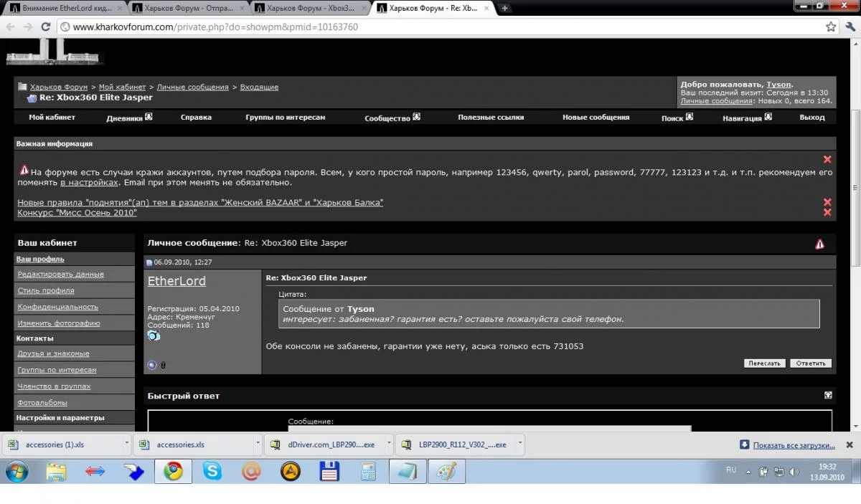Report message using red warning triangle icon
Image resolution: width=861 pixels, height=504 pixels.
tap(819, 244)
